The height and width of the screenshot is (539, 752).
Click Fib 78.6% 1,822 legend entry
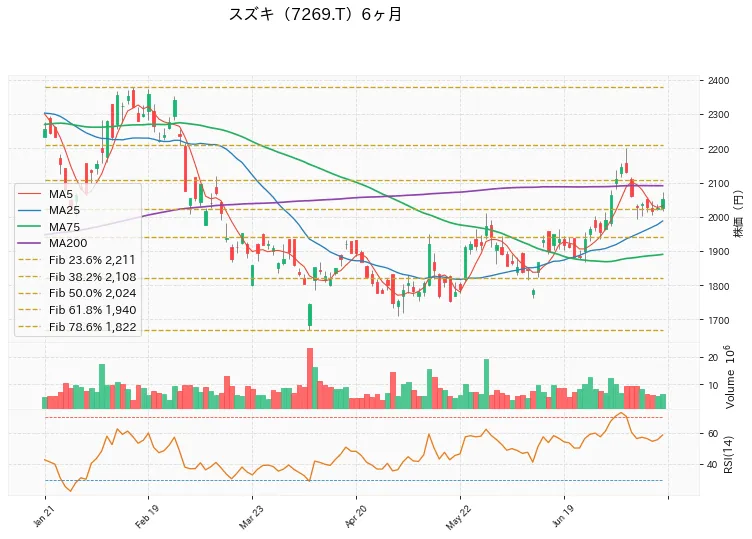pos(77,327)
